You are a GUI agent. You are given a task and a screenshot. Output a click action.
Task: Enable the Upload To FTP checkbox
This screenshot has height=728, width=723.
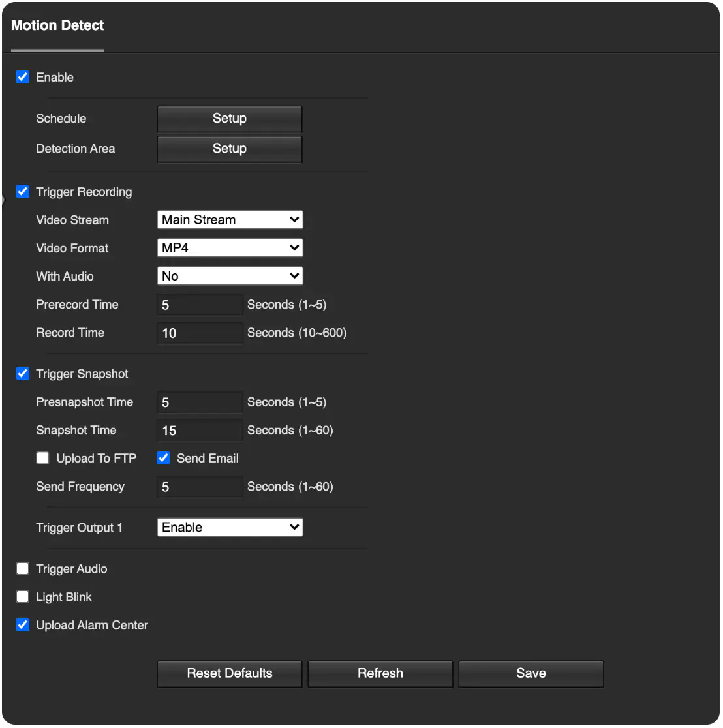(x=42, y=458)
